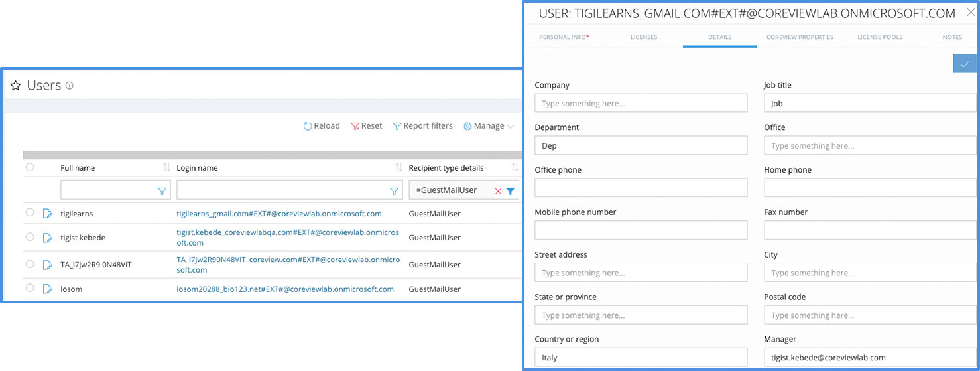Image resolution: width=980 pixels, height=371 pixels.
Task: Sort by Full name column arrows
Action: click(x=166, y=168)
